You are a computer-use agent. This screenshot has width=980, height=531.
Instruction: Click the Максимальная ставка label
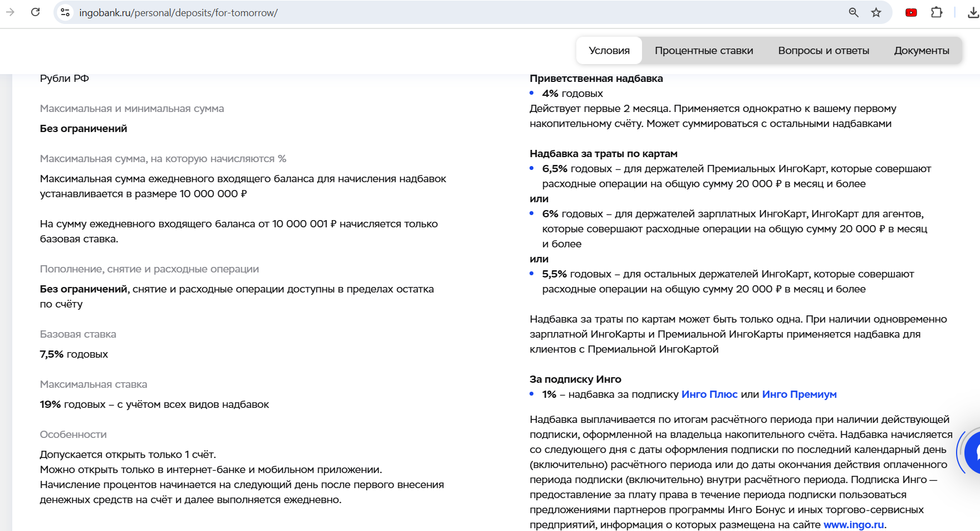click(x=94, y=384)
